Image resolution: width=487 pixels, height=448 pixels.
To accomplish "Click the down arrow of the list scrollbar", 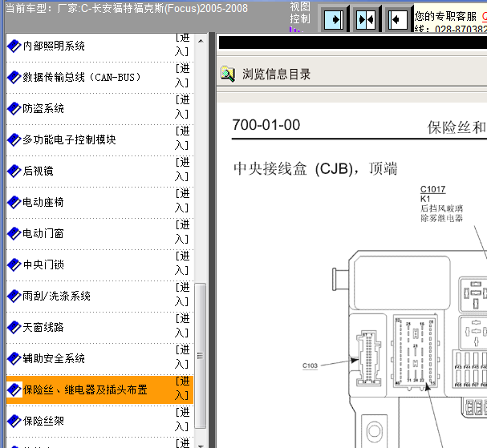I will coord(201,446).
